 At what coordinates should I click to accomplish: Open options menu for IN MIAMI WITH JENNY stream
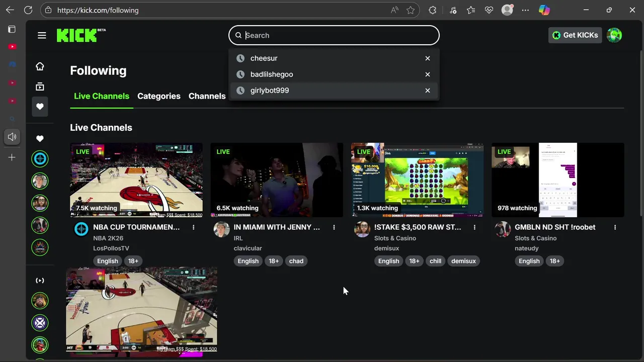point(334,227)
